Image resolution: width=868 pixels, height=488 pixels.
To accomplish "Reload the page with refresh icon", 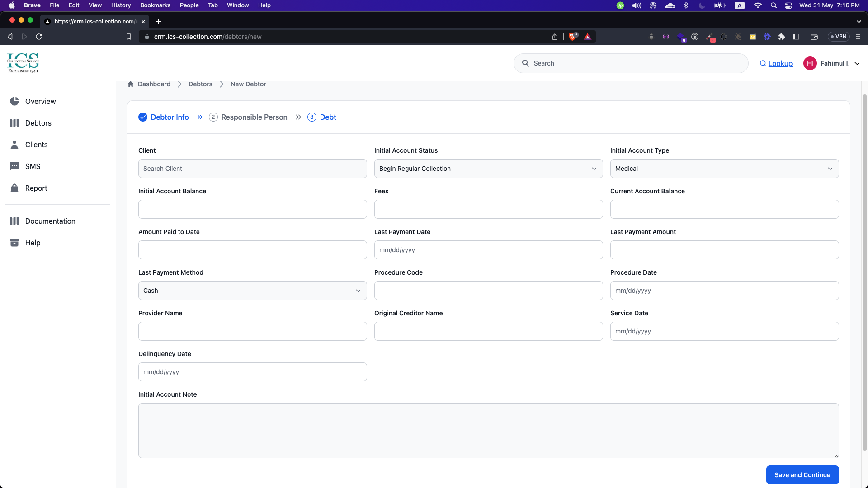I will [39, 37].
